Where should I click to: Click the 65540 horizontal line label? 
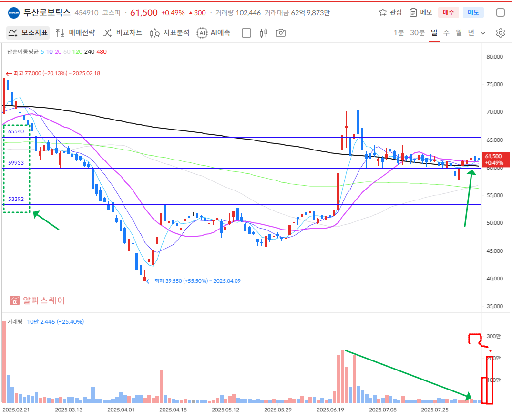coord(16,131)
